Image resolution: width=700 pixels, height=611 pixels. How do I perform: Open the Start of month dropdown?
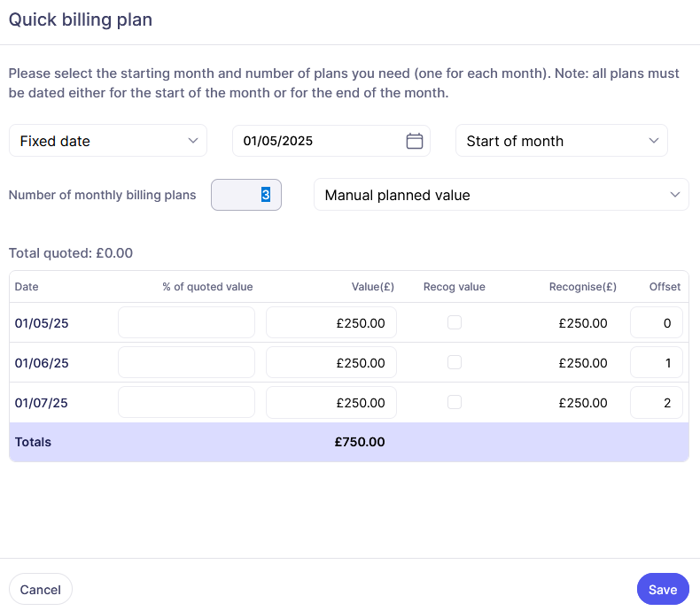[x=561, y=141]
